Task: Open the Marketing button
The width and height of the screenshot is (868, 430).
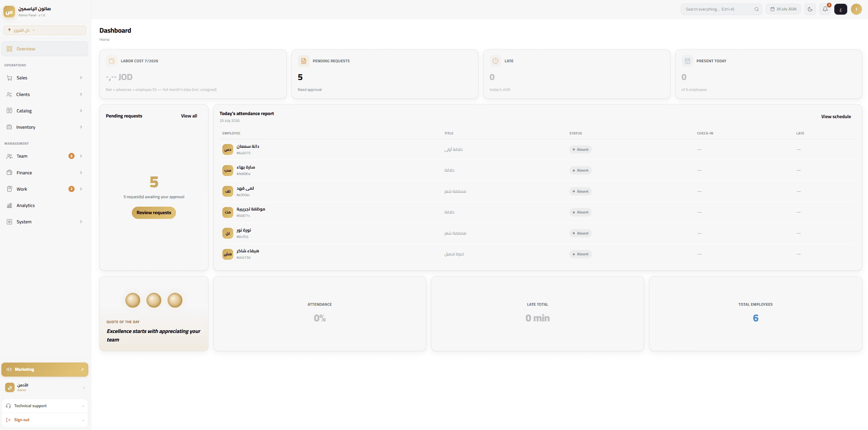Action: coord(45,369)
